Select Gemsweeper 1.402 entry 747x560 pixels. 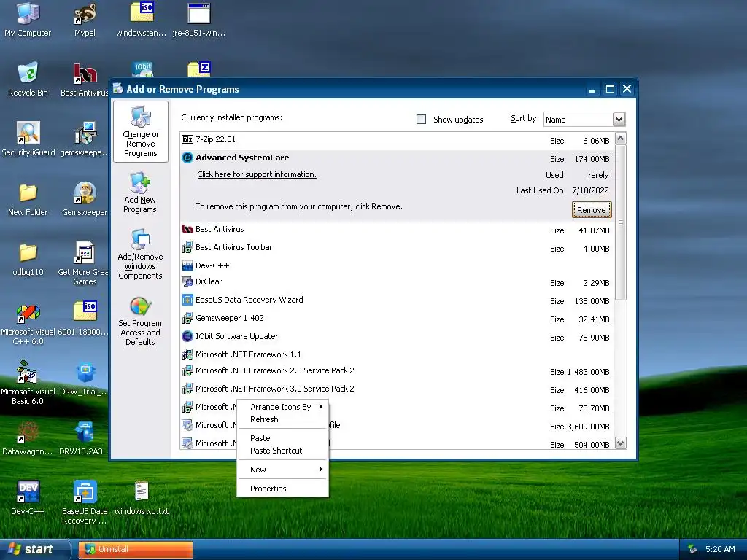[398, 318]
